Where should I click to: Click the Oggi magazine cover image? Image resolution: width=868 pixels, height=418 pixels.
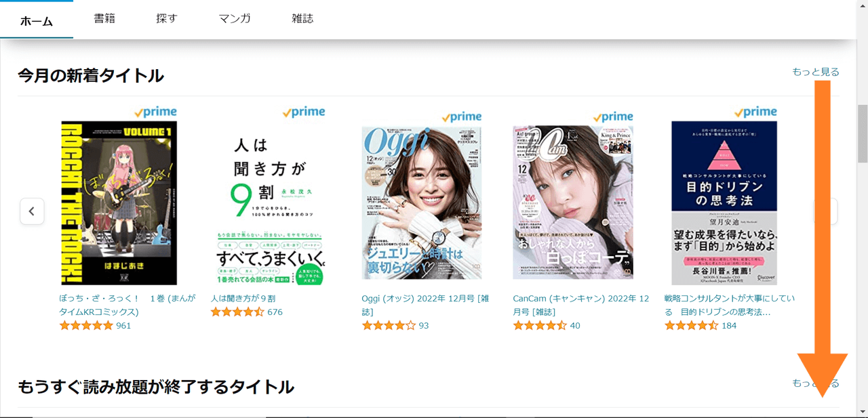pyautogui.click(x=421, y=203)
